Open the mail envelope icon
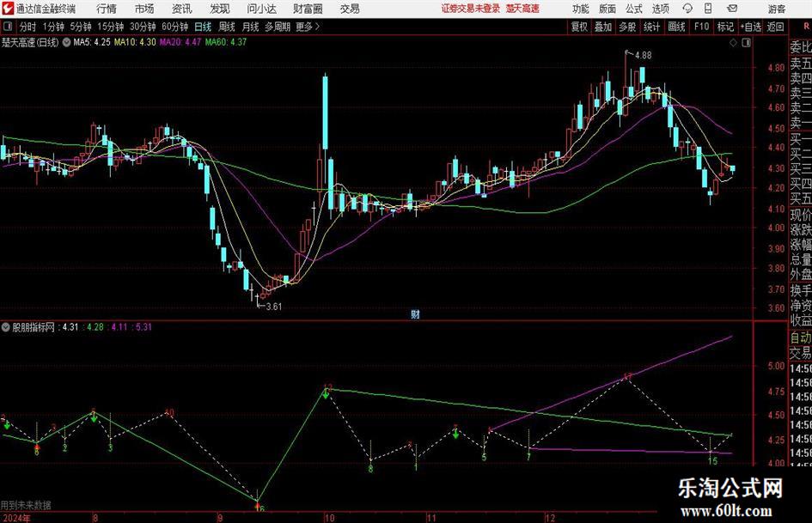The image size is (812, 523). click(x=732, y=9)
